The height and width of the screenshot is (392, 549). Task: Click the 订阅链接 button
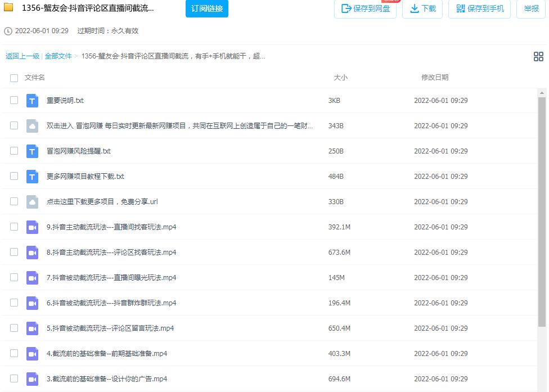coord(207,8)
